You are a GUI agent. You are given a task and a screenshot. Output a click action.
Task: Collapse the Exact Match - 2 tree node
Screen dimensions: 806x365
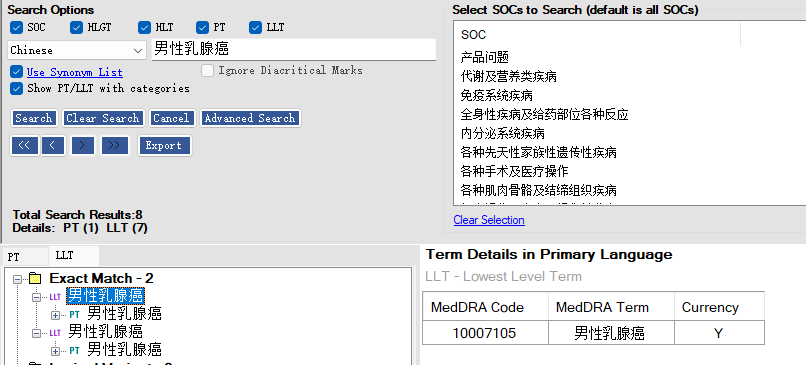pyautogui.click(x=18, y=279)
